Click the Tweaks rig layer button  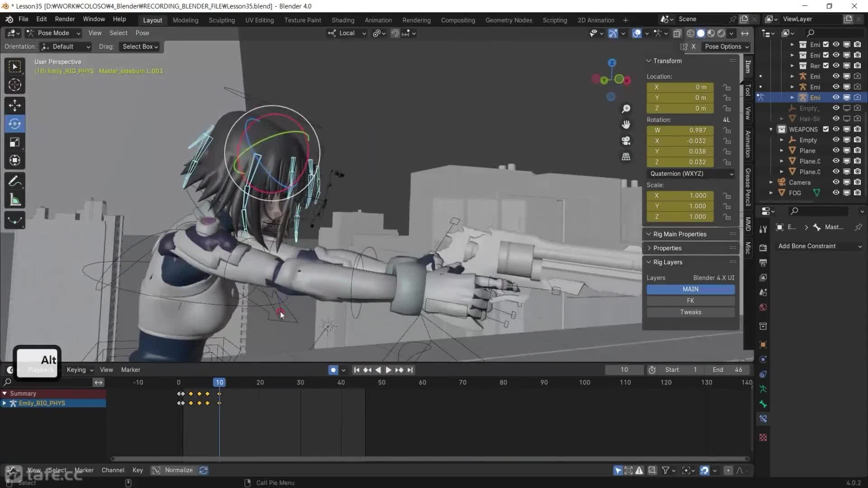(x=690, y=312)
